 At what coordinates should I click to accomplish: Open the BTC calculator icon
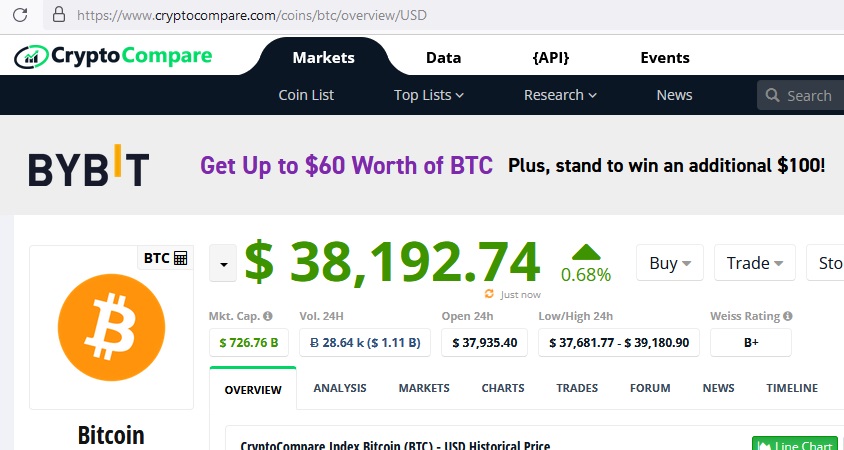(181, 258)
